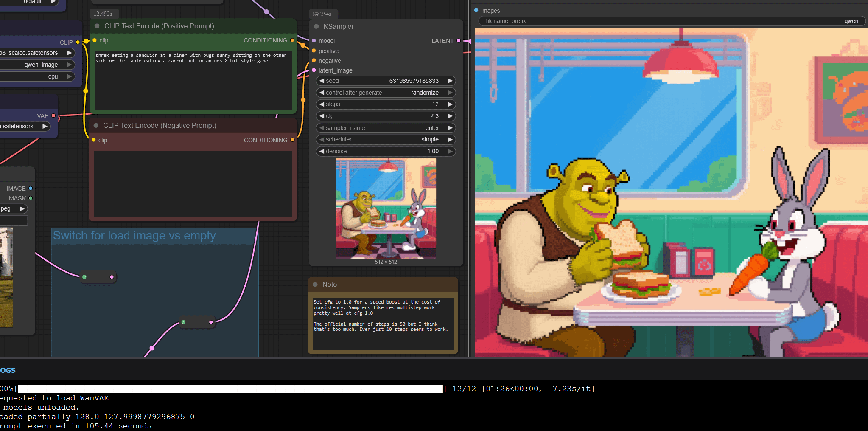Click the KSampler latent_image input socket
Image resolution: width=868 pixels, height=431 pixels.
click(x=314, y=70)
